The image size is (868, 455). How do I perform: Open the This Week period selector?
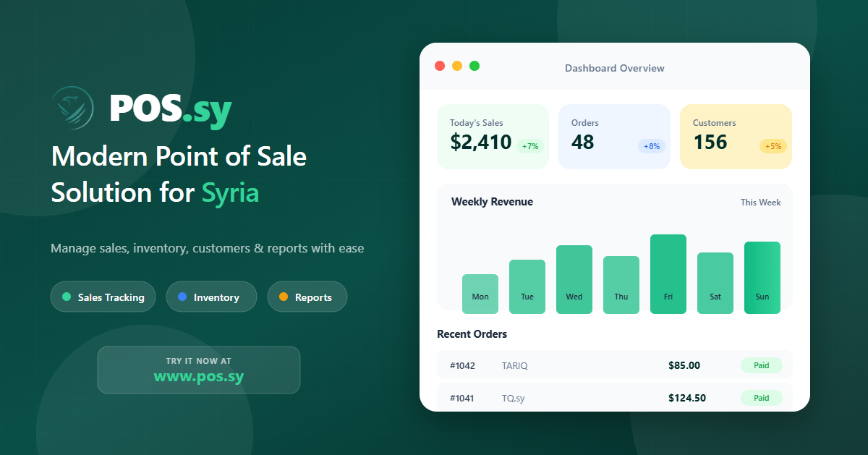pos(760,203)
